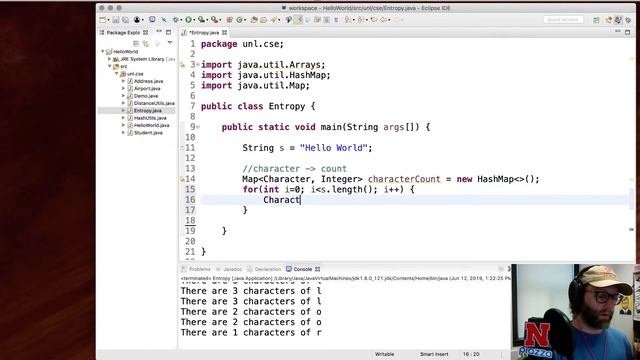640x360 pixels.
Task: Click the Open Task icon
Action: point(263,20)
